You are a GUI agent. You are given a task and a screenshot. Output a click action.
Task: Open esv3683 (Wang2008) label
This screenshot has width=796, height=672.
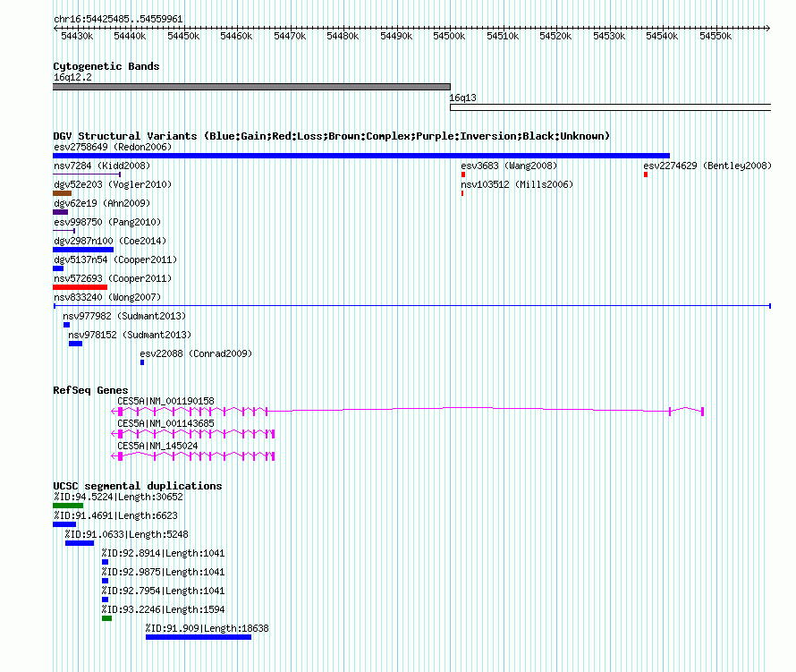click(509, 166)
